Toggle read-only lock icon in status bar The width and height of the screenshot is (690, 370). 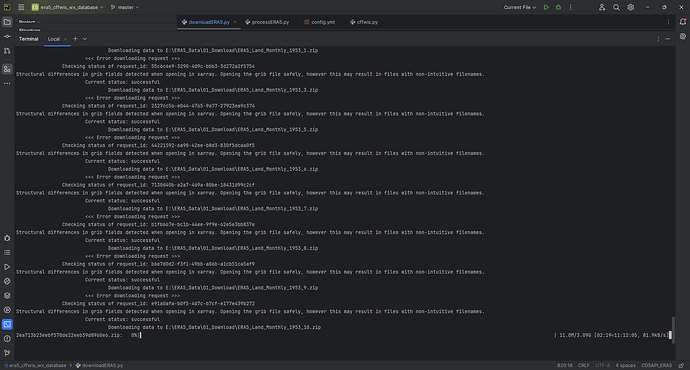(681, 366)
